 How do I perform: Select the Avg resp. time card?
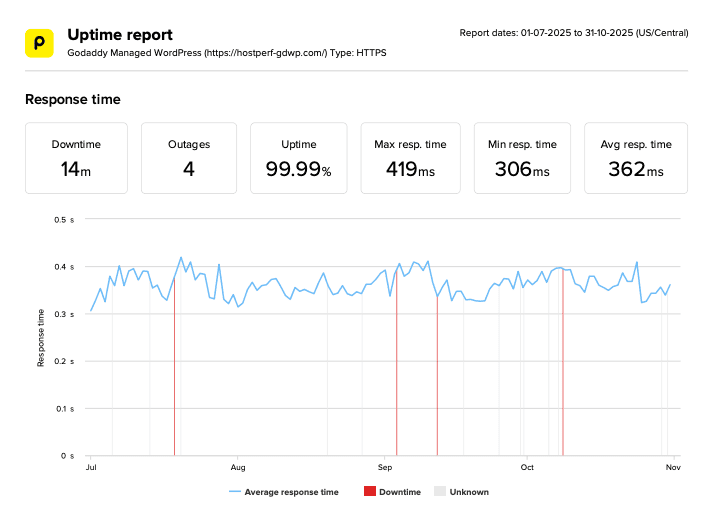636,158
